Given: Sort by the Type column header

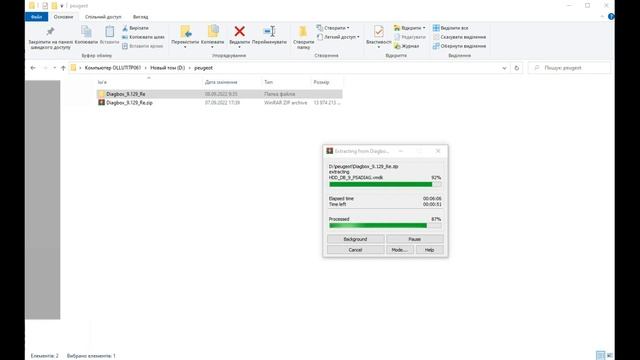Looking at the screenshot, I should click(286, 82).
